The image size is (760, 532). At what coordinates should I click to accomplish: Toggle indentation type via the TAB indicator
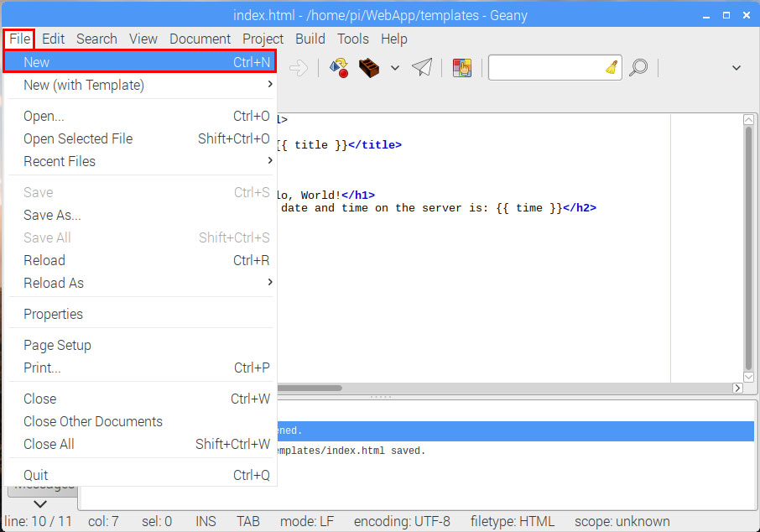click(247, 520)
